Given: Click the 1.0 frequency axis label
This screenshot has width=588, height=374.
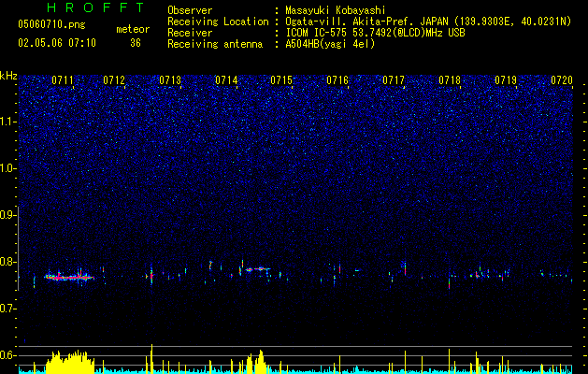Looking at the screenshot, I should click(x=8, y=168).
